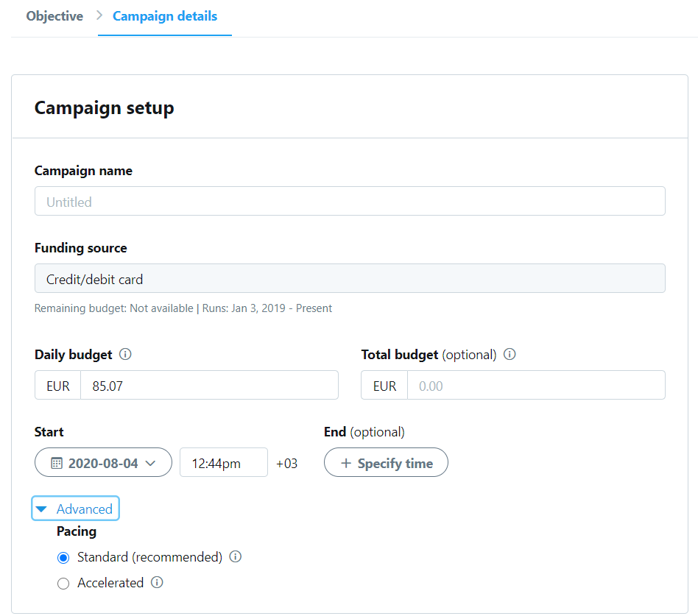Click the 12:44pm start time field

tap(224, 462)
